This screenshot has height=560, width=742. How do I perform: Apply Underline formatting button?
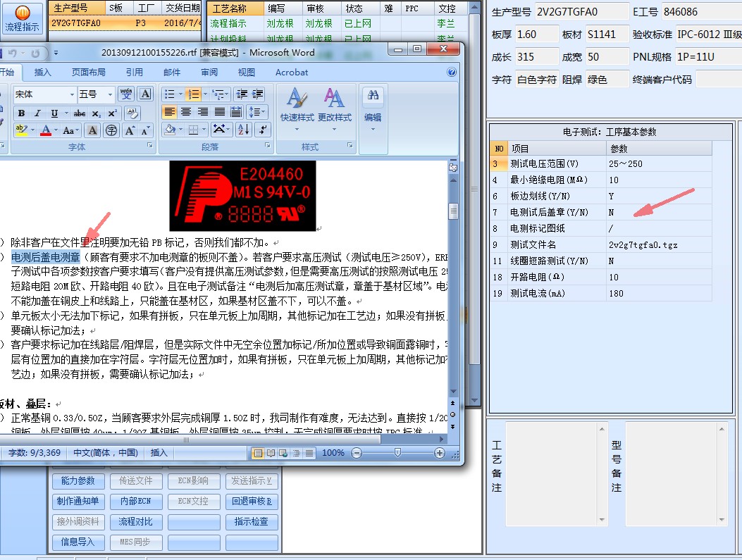(54, 113)
